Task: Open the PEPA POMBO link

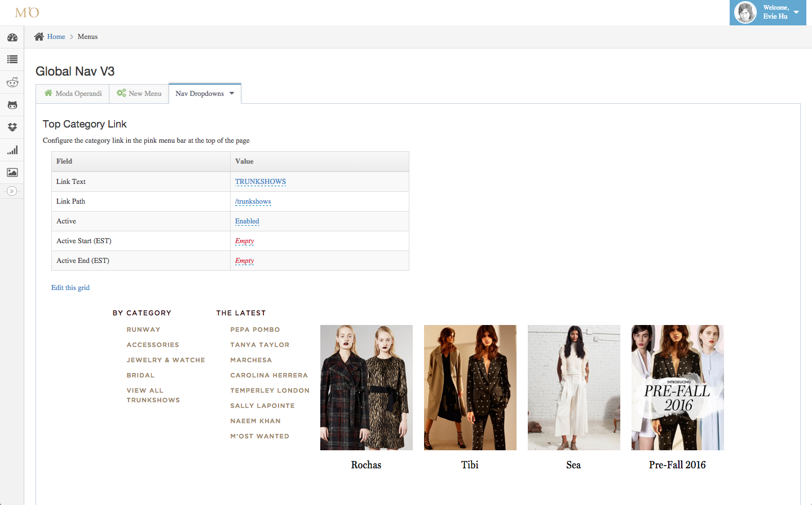Action: [x=255, y=330]
